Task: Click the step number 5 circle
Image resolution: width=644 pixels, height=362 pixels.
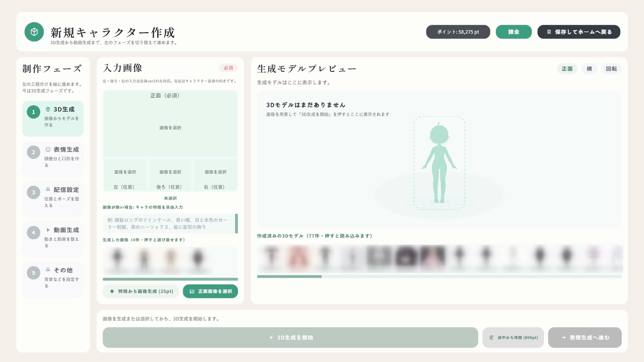Action: 34,273
